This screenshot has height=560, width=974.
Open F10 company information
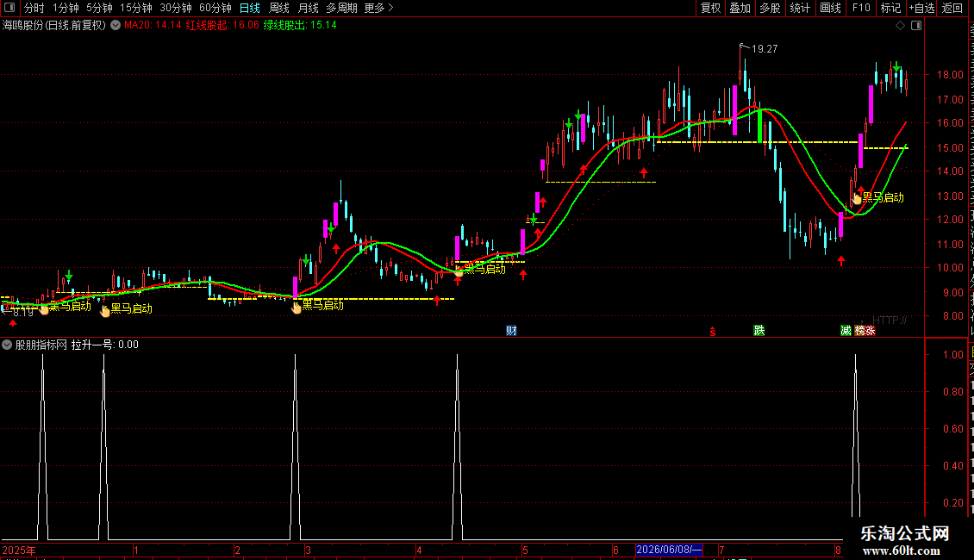click(x=861, y=8)
